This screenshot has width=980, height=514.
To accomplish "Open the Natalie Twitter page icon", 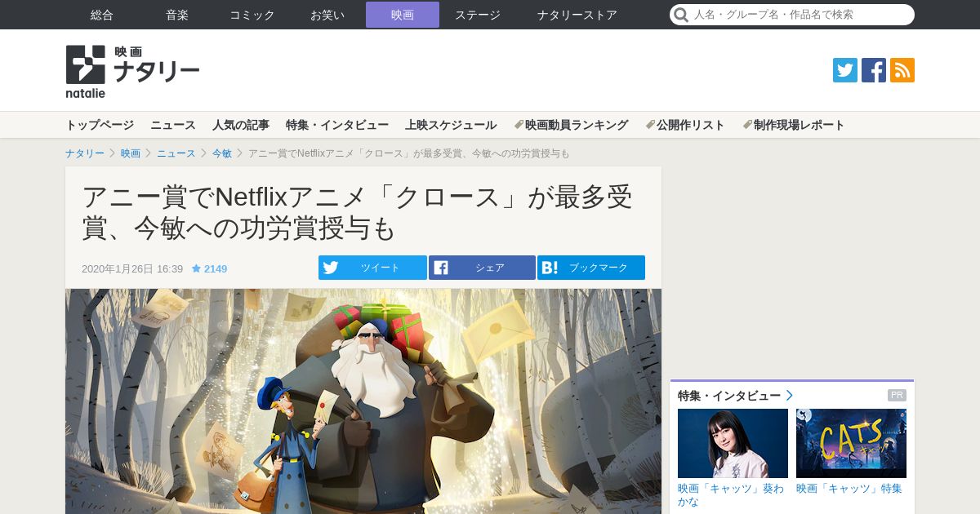I will click(845, 70).
